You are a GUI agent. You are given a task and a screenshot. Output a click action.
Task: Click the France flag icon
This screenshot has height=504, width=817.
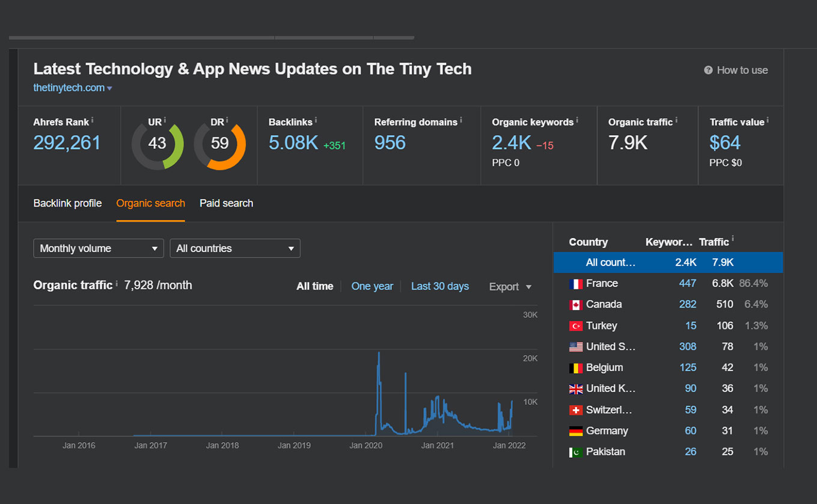pyautogui.click(x=576, y=284)
